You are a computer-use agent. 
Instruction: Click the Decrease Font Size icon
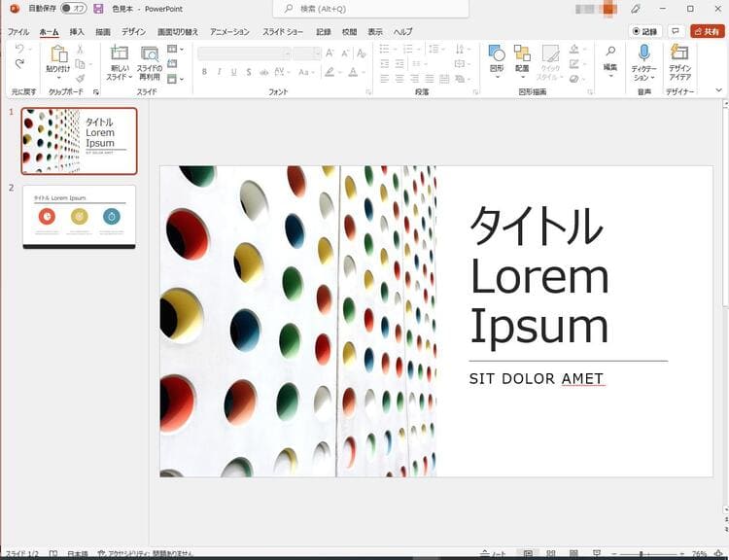click(x=345, y=53)
